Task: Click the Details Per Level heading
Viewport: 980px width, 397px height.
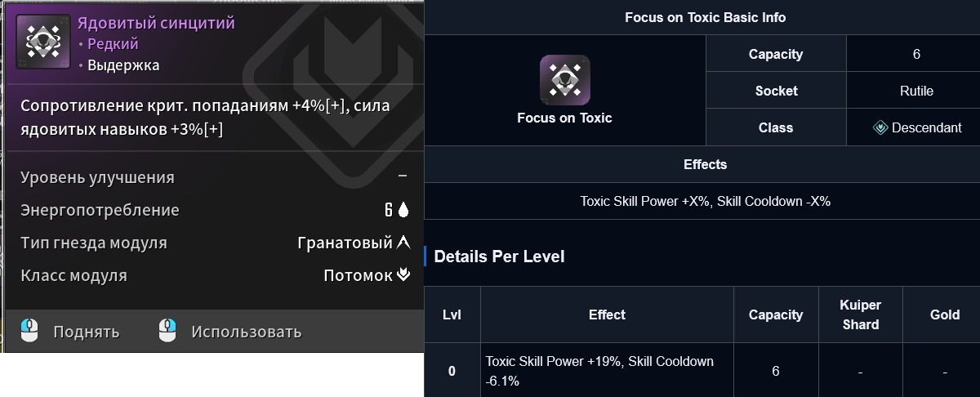Action: pos(499,256)
